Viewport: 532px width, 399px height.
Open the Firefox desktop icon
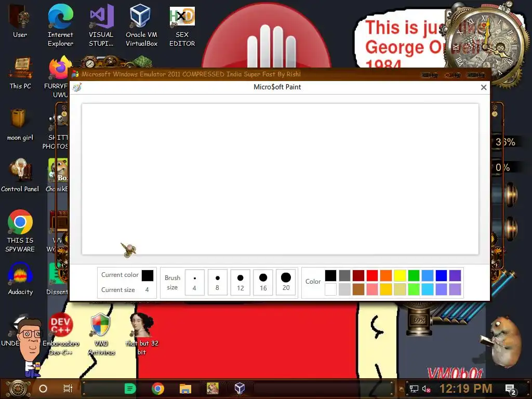[x=57, y=76]
